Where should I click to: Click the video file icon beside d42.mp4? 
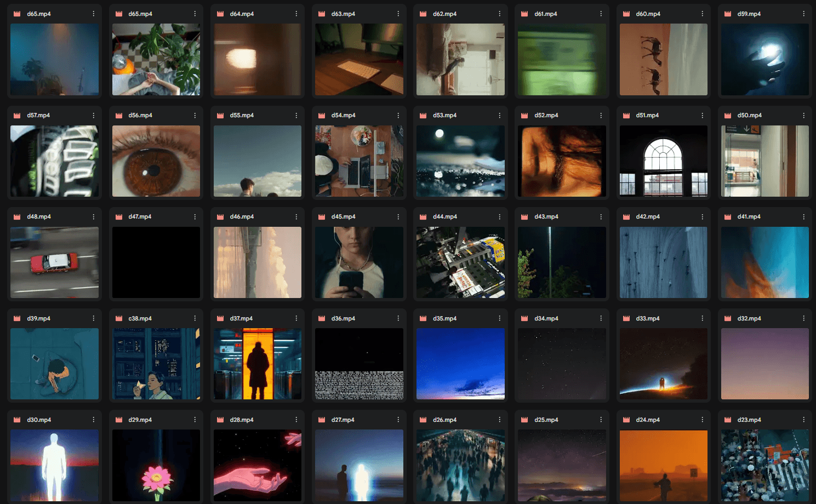[626, 217]
